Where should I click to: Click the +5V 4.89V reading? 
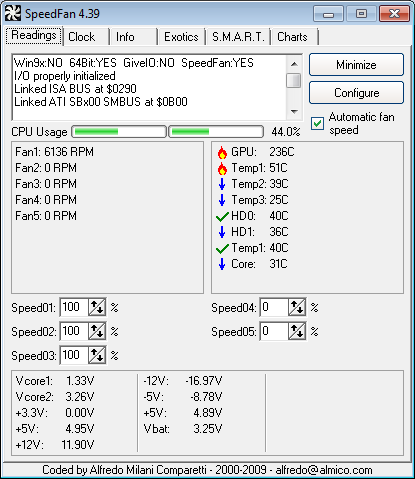183,413
